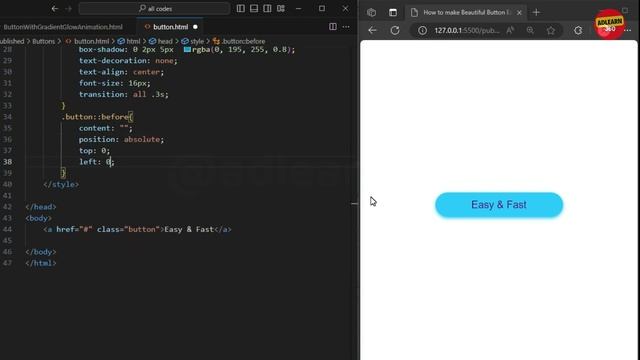Image resolution: width=640 pixels, height=360 pixels.
Task: Open browser tab actions menu icon
Action: (x=393, y=12)
